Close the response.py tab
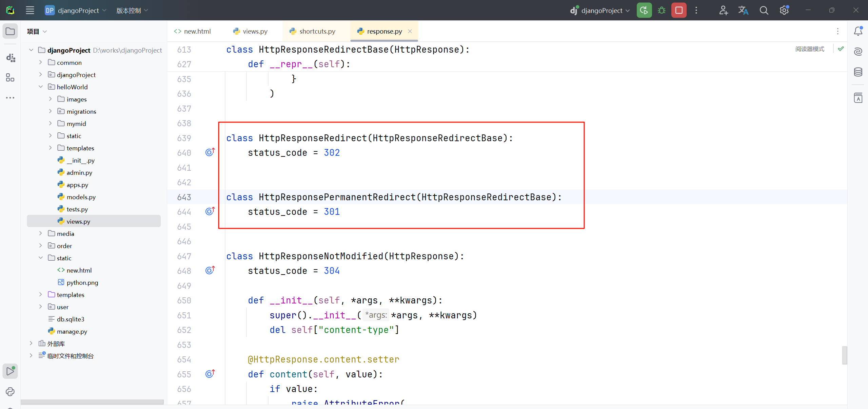868x409 pixels. point(410,31)
